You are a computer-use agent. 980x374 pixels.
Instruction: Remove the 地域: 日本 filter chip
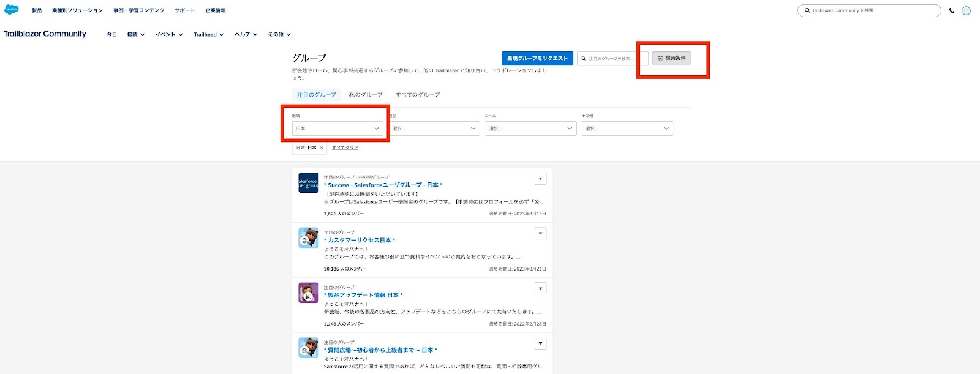[322, 148]
